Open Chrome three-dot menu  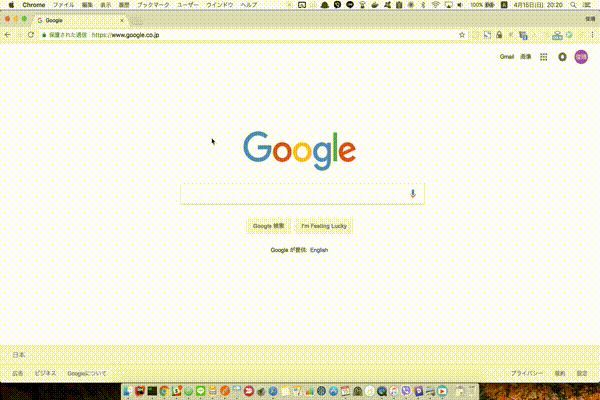[x=591, y=34]
